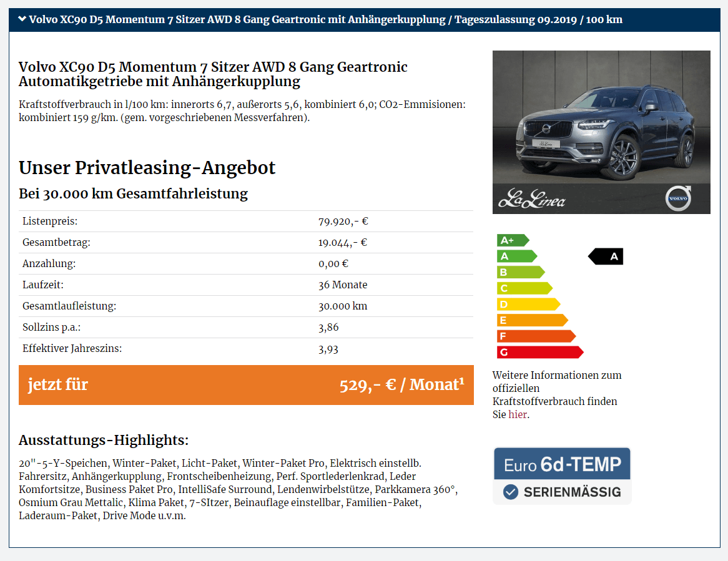Viewport: 728px width, 561px height.
Task: Select the B efficiency class arrow
Action: point(521,272)
